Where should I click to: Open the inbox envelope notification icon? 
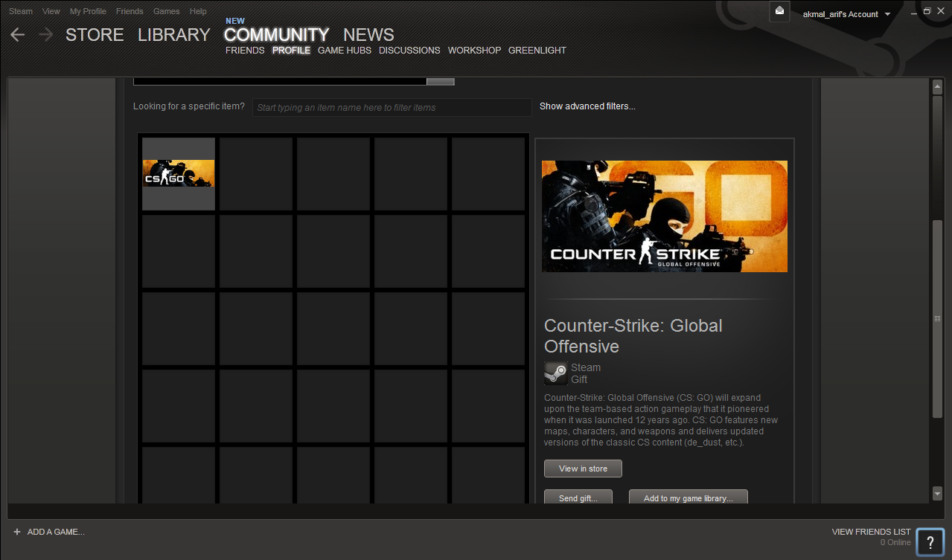[779, 11]
